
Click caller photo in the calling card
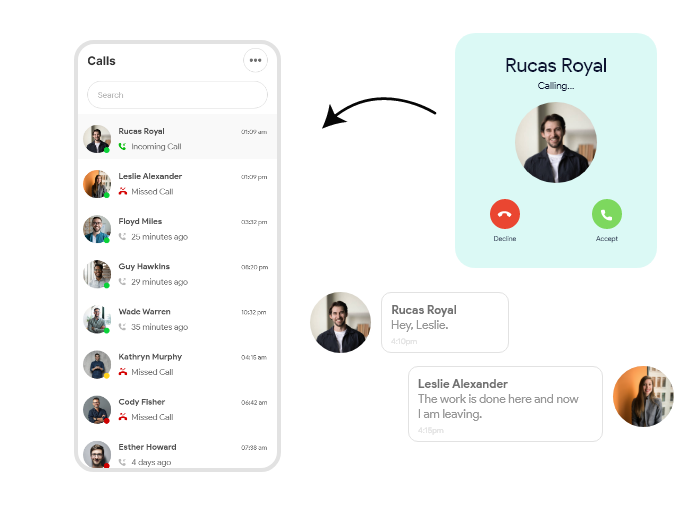[555, 142]
